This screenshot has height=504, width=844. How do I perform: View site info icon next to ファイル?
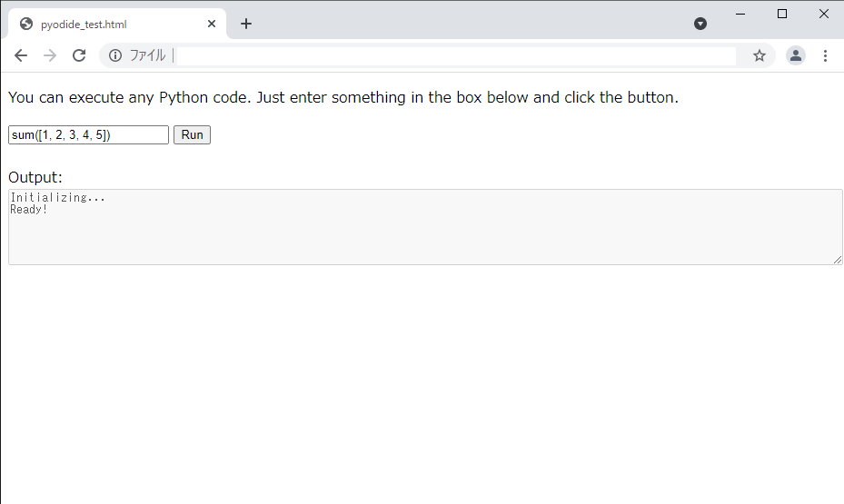115,55
